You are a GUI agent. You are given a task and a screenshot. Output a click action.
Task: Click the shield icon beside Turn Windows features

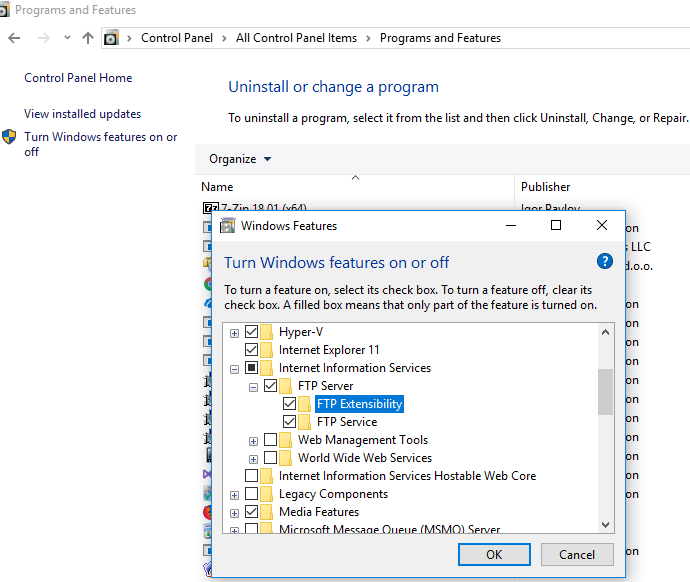(9, 137)
